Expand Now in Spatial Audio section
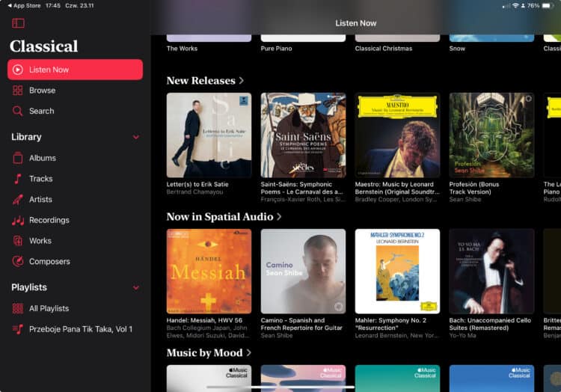 pyautogui.click(x=224, y=217)
